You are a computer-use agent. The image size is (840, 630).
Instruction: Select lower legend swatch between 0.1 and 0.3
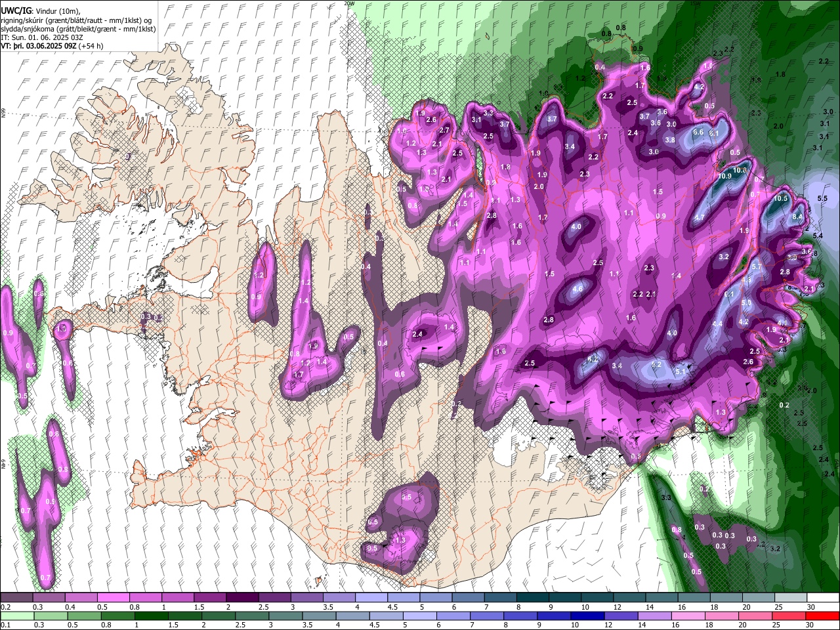[16, 616]
